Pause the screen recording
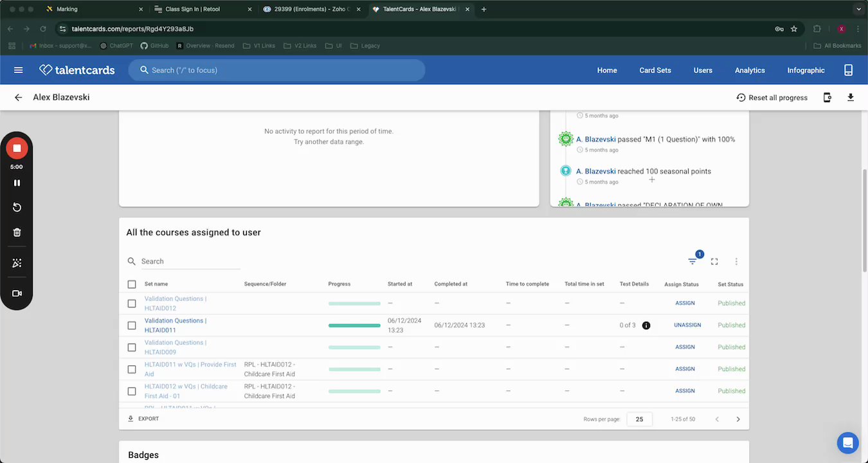The image size is (868, 463). [17, 183]
